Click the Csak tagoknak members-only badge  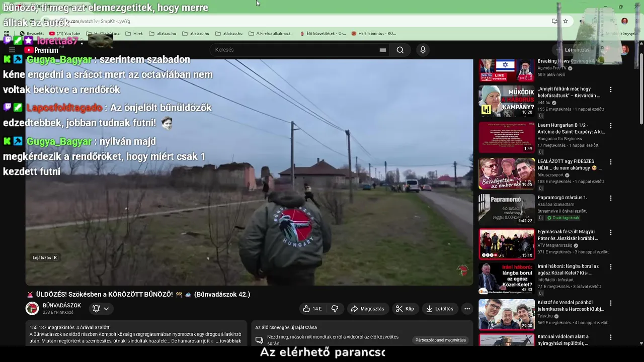click(x=563, y=218)
